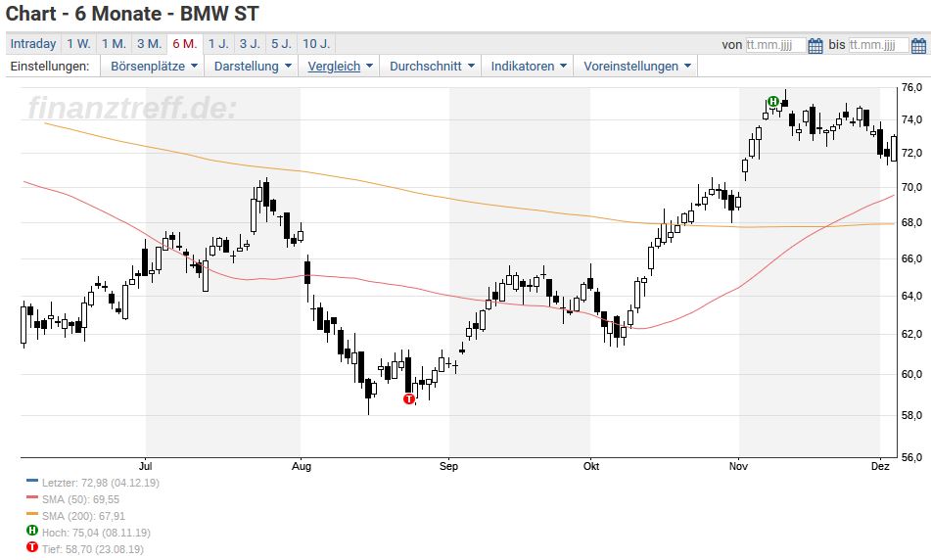Image resolution: width=931 pixels, height=560 pixels.
Task: Click the 68,0 price axis label
Action: (x=911, y=222)
